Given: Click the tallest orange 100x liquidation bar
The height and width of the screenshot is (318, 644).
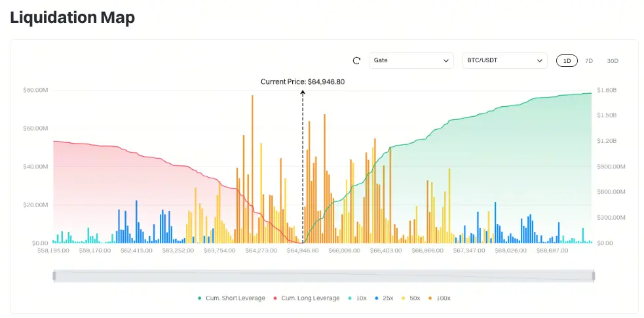Looking at the screenshot, I should (x=252, y=169).
